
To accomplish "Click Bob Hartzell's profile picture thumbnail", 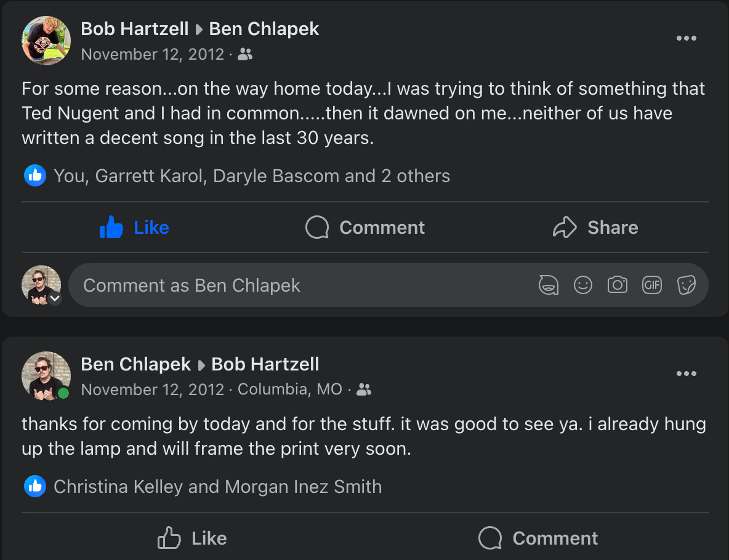I will pos(46,41).
